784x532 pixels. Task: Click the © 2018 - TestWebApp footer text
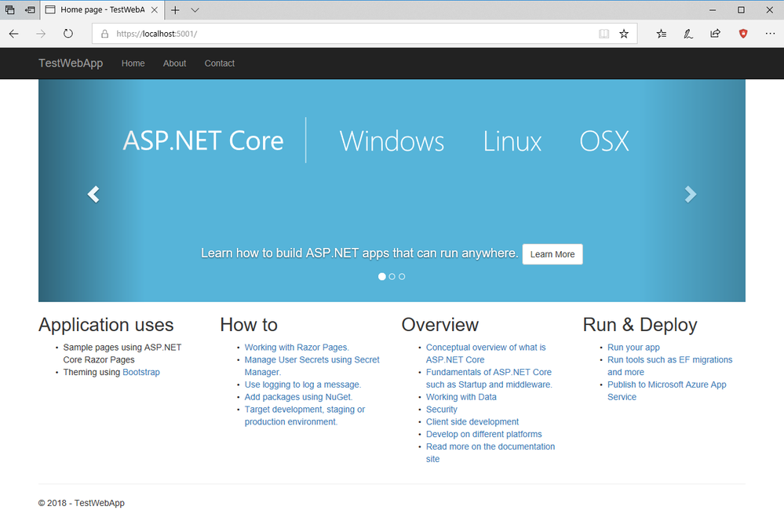click(x=82, y=503)
